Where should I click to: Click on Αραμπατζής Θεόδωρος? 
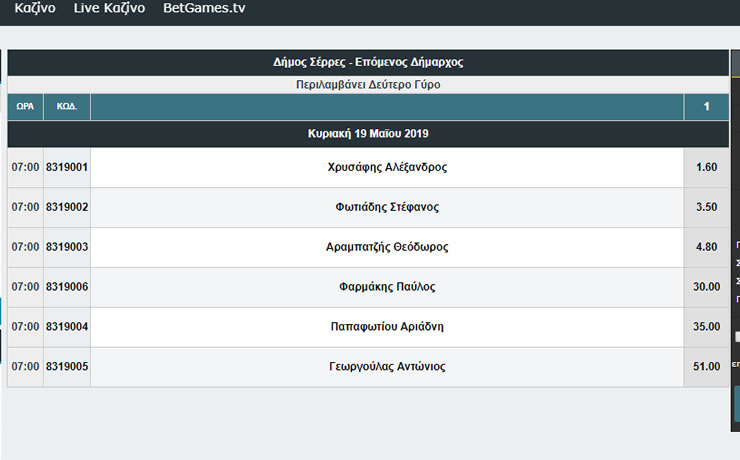(x=387, y=247)
